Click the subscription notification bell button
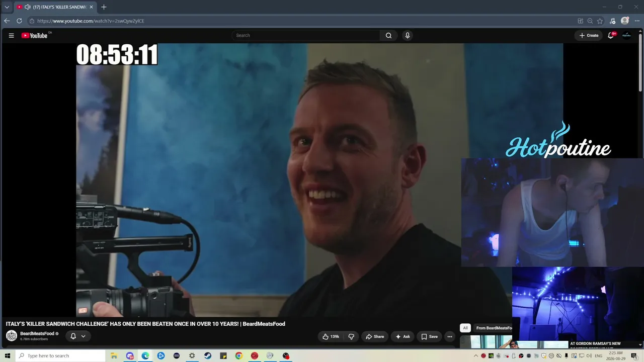This screenshot has width=644, height=362. point(78,336)
